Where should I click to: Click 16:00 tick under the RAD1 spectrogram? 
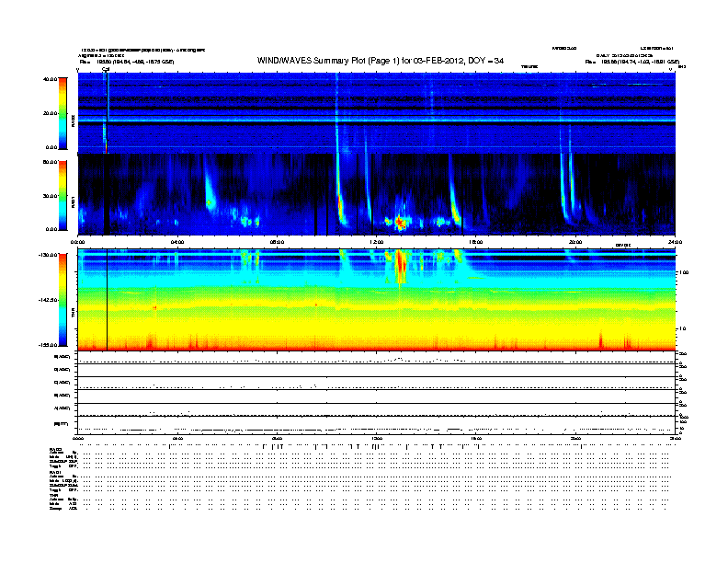pos(476,242)
